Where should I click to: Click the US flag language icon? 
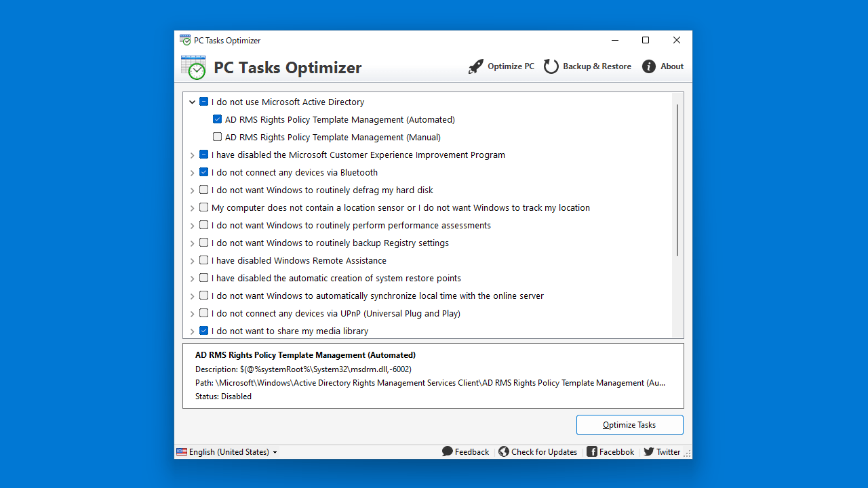click(x=182, y=452)
